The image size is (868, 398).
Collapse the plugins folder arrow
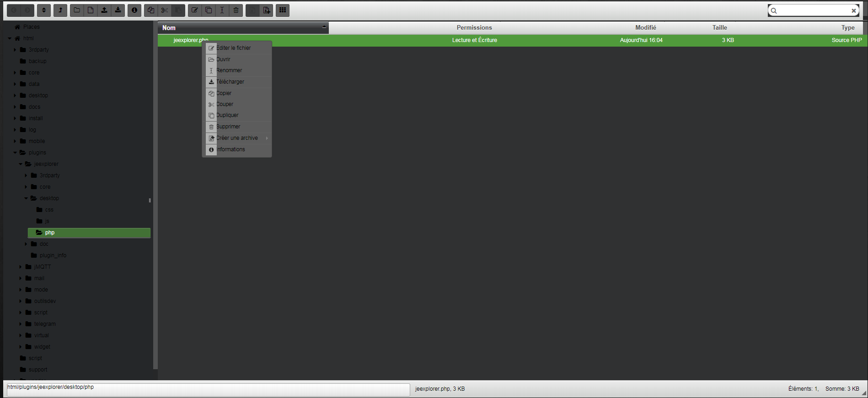[x=15, y=153]
